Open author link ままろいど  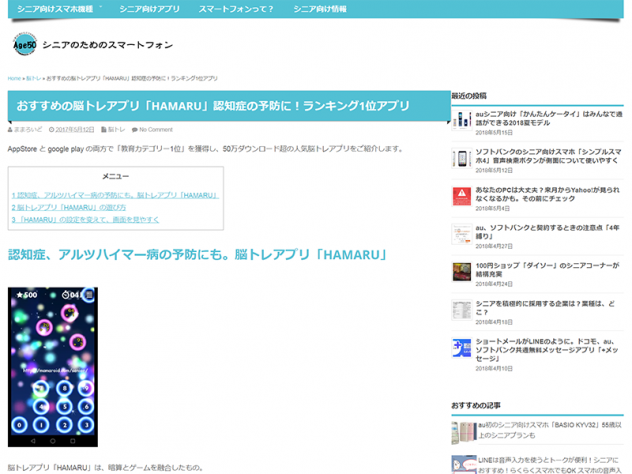click(28, 129)
